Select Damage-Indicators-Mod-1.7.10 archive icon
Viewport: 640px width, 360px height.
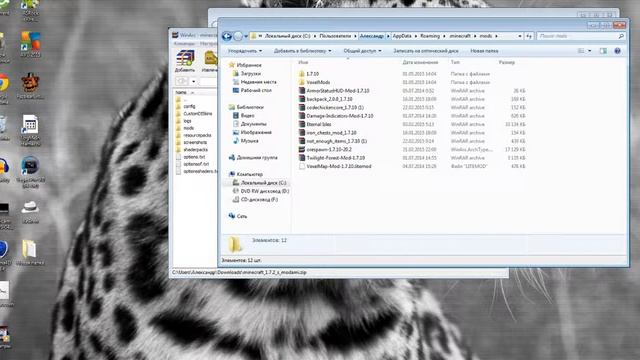(x=302, y=116)
